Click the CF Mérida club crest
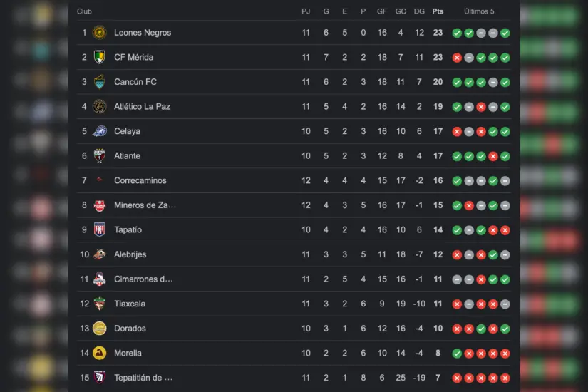The image size is (588, 392). pos(99,57)
